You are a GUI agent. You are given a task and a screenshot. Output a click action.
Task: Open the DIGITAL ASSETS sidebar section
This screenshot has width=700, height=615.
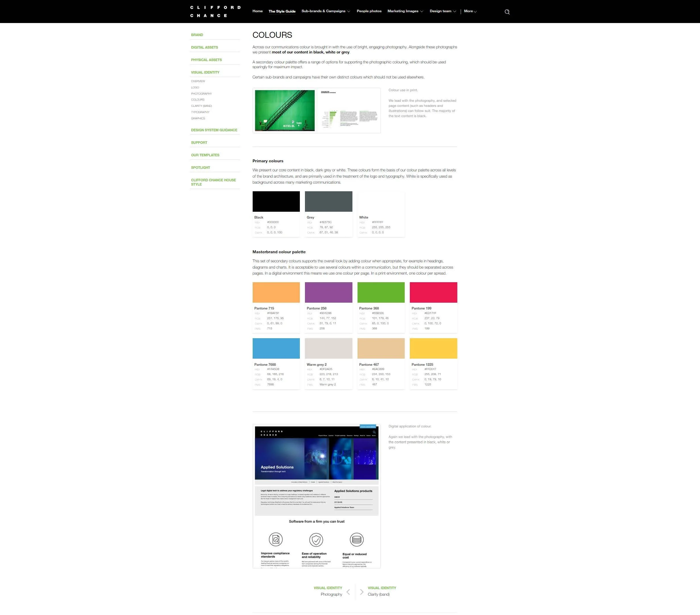(204, 47)
